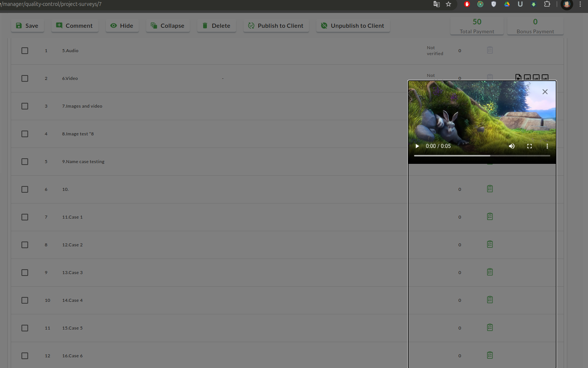
Task: Open the U extension icon
Action: point(520,4)
